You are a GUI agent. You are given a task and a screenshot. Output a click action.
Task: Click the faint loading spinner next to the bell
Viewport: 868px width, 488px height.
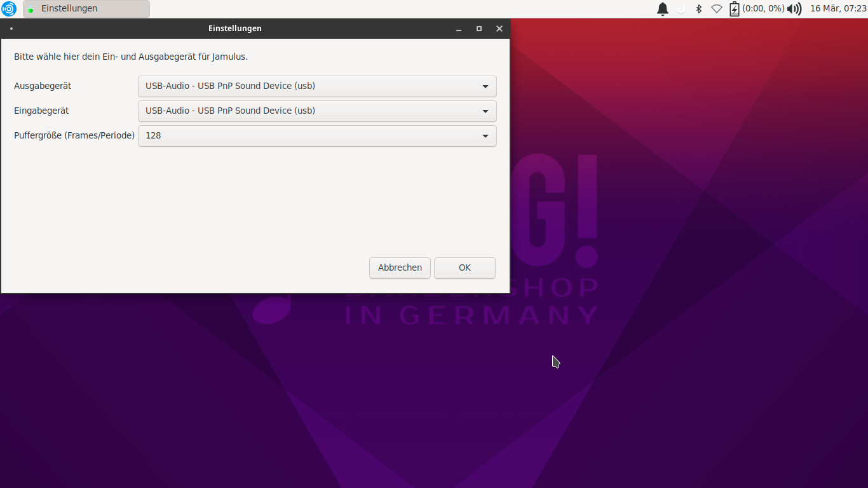pos(681,9)
